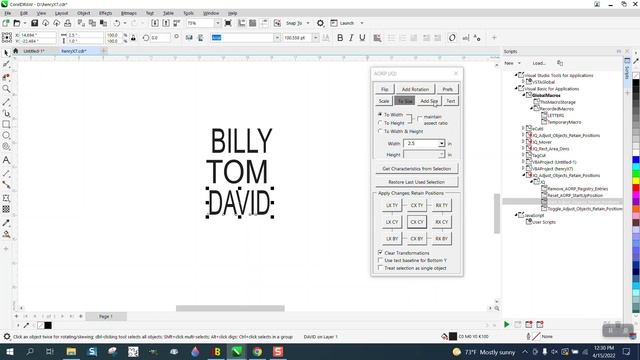Viewport: 640px width, 360px height.
Task: Click the Export icon in toolbar
Action: [x=166, y=23]
